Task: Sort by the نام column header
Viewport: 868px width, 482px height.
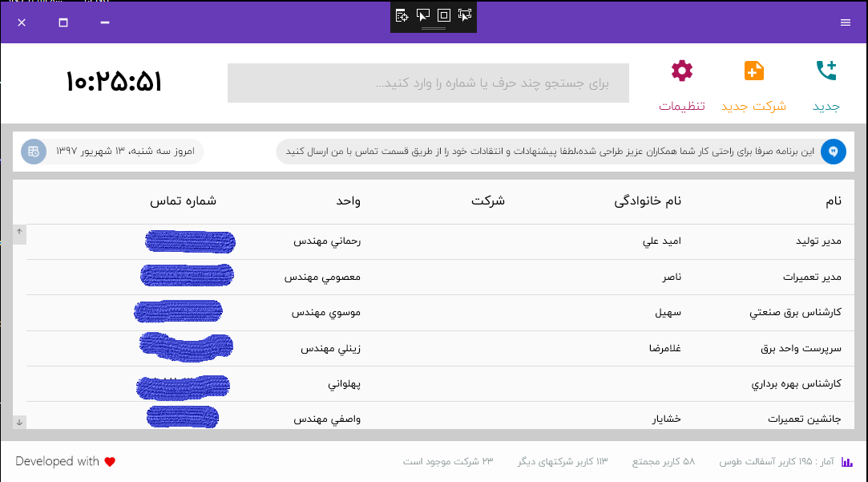Action: pyautogui.click(x=834, y=201)
